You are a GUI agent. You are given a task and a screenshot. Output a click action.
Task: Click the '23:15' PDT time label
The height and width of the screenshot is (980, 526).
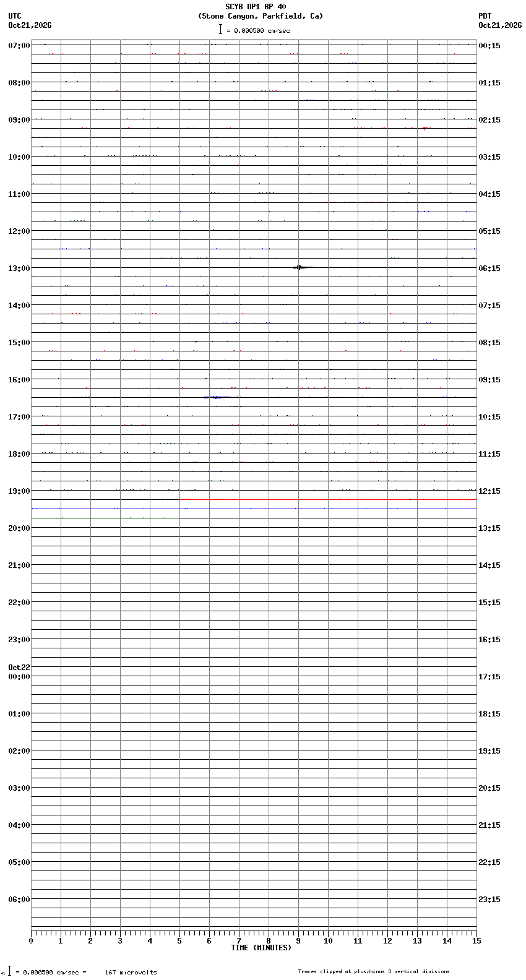coord(489,900)
